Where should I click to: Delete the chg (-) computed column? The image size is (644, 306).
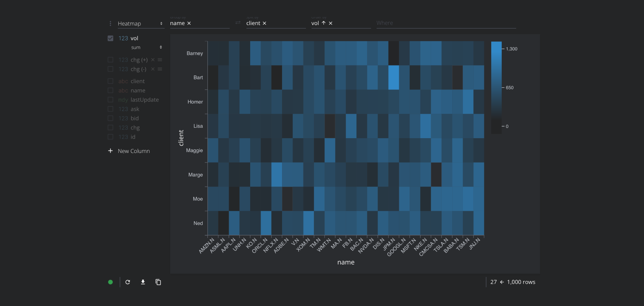click(153, 69)
